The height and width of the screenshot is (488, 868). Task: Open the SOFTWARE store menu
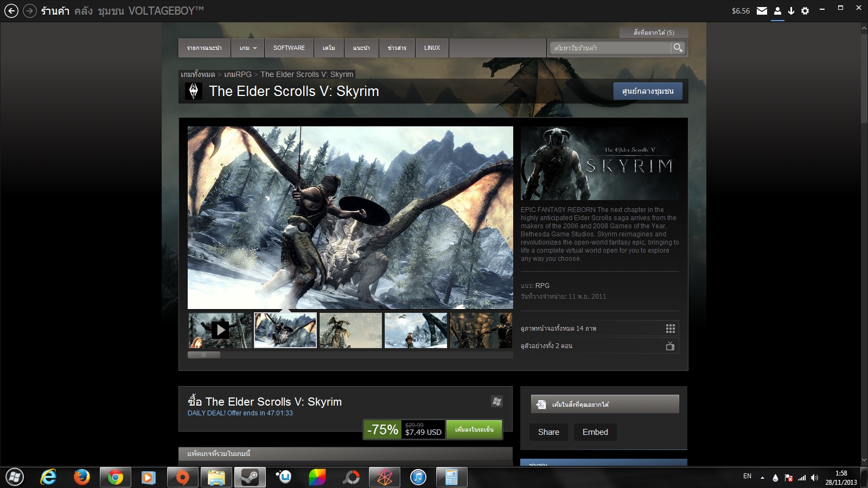(x=289, y=48)
